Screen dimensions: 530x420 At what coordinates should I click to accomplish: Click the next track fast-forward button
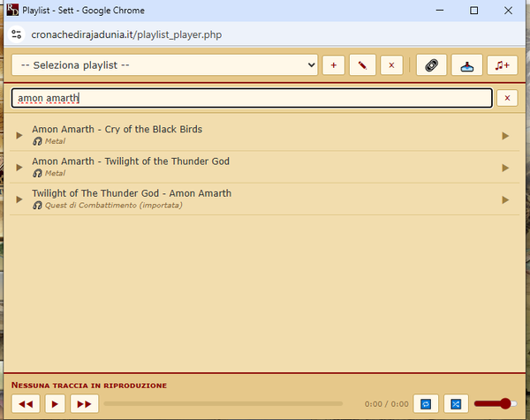[x=84, y=404]
